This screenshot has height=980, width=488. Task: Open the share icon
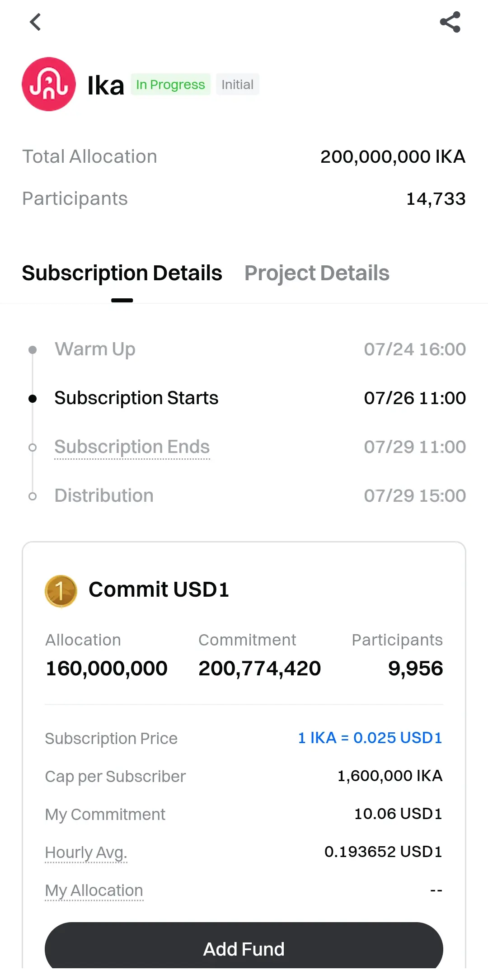[450, 22]
